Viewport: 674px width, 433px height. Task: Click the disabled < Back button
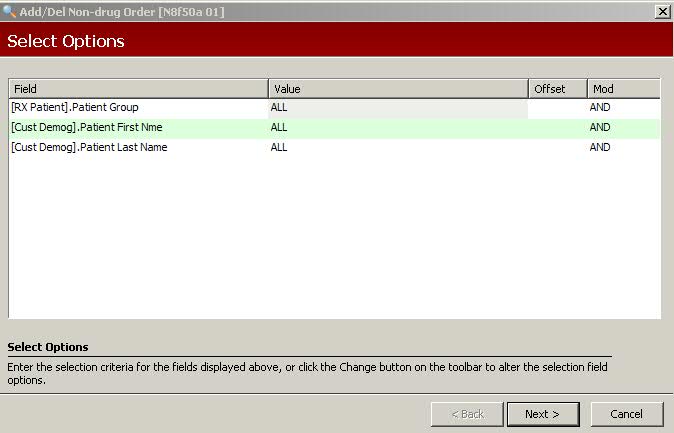pos(467,414)
